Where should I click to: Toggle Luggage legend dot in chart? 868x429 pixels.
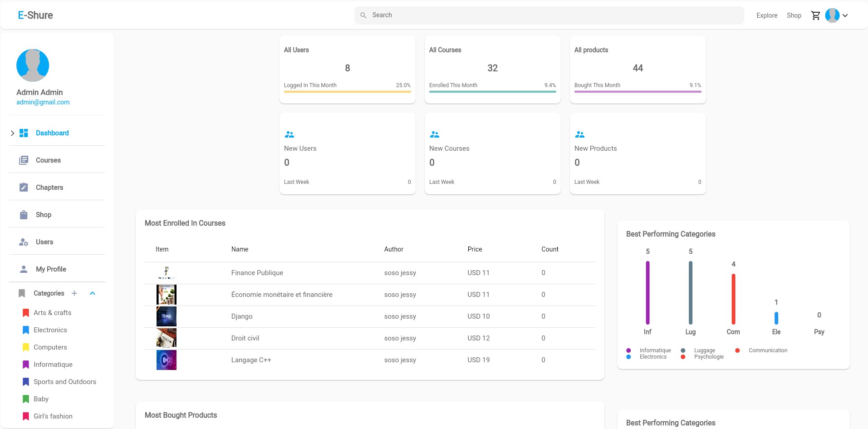pyautogui.click(x=683, y=350)
